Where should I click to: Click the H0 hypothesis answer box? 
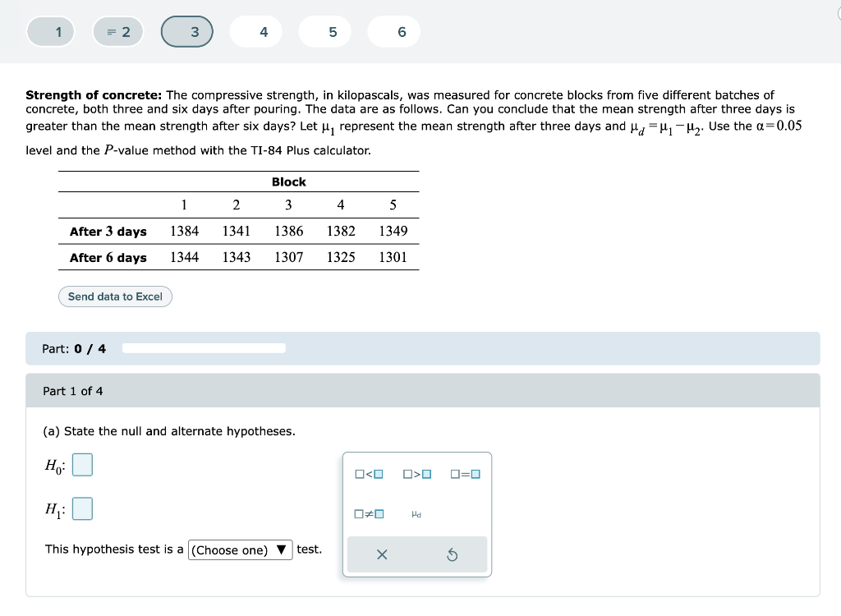(x=82, y=464)
